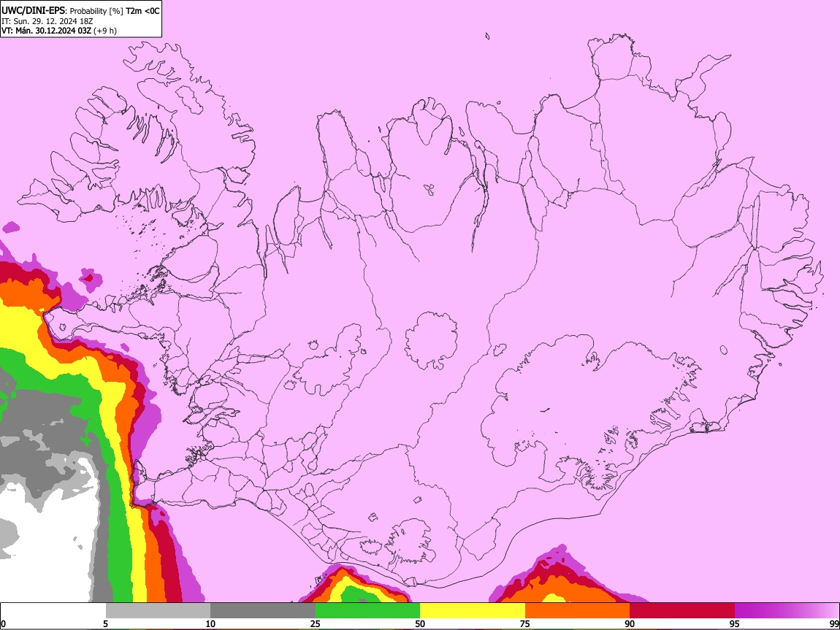840x630 pixels.
Task: Click the legend tick label '0'
Action: 3,624
